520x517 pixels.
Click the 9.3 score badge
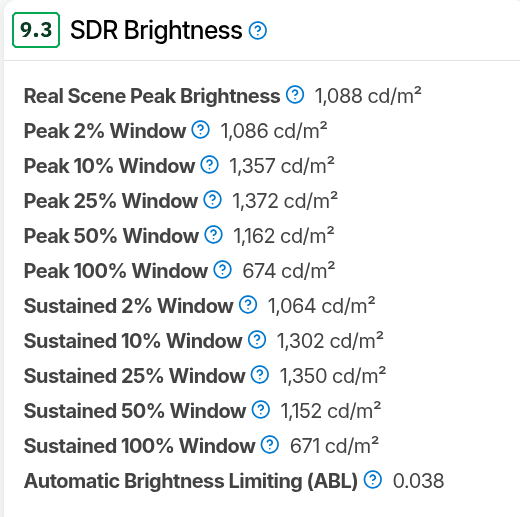[x=36, y=30]
